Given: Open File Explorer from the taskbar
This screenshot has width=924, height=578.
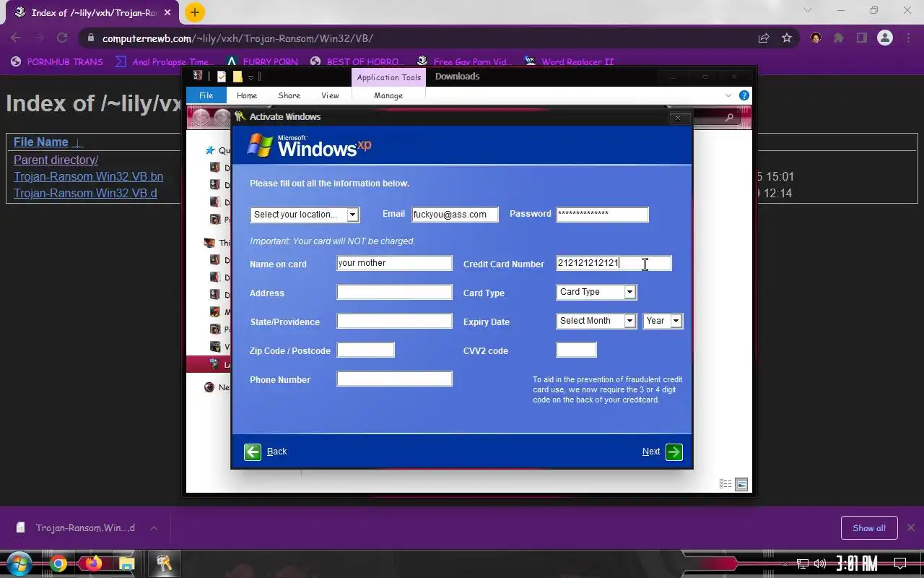Looking at the screenshot, I should click(126, 564).
